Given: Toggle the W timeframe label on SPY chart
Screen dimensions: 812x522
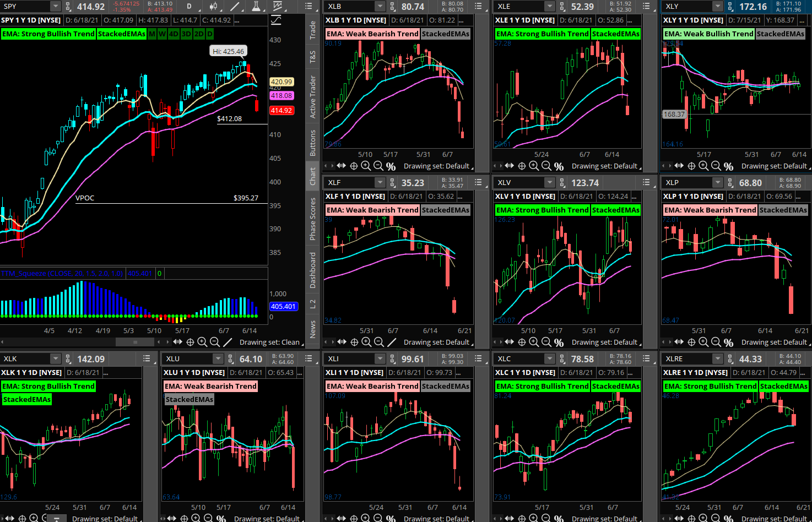Looking at the screenshot, I should click(162, 34).
